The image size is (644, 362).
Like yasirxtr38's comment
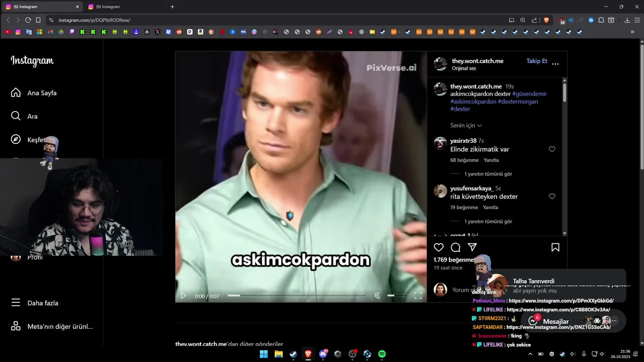point(552,149)
